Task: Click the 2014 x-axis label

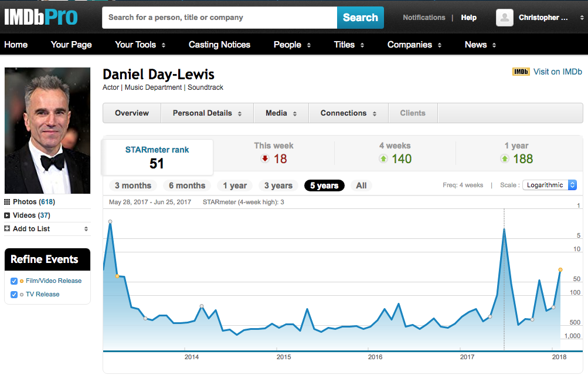Action: [x=192, y=357]
